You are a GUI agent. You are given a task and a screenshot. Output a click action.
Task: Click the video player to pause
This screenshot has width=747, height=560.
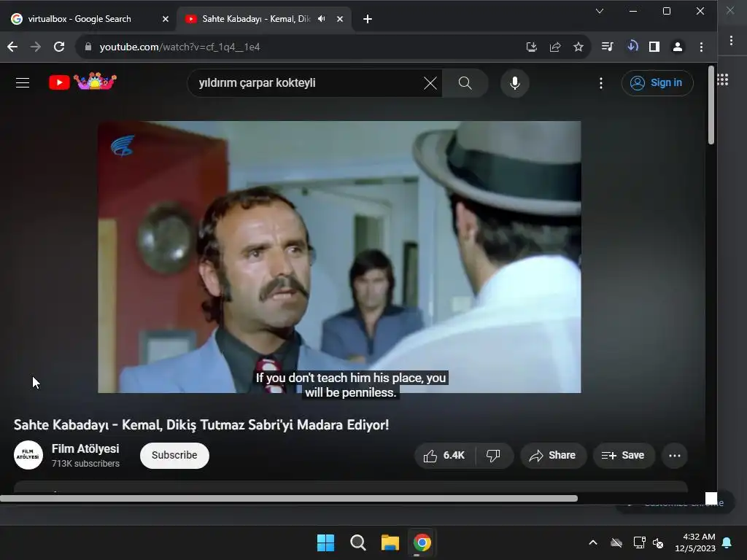click(x=339, y=257)
